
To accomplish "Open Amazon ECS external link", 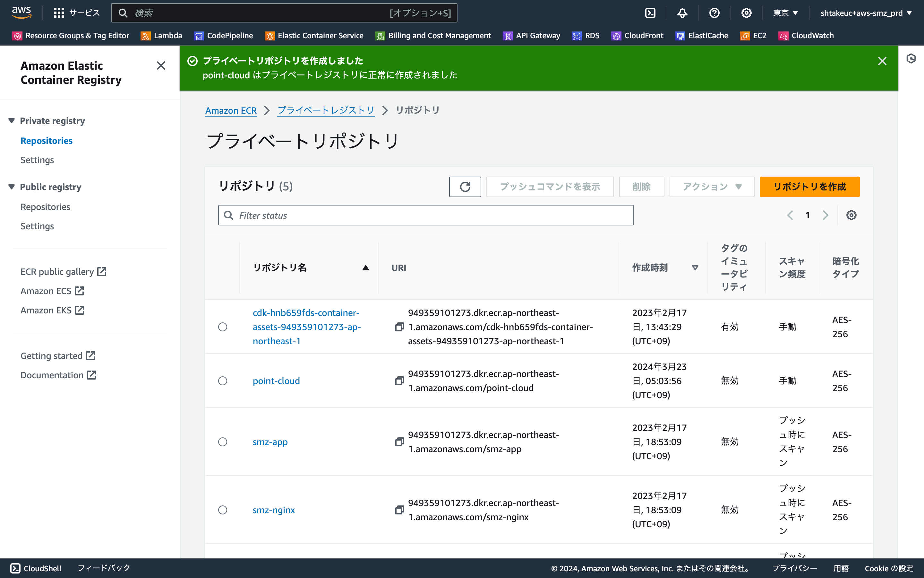I will point(52,291).
